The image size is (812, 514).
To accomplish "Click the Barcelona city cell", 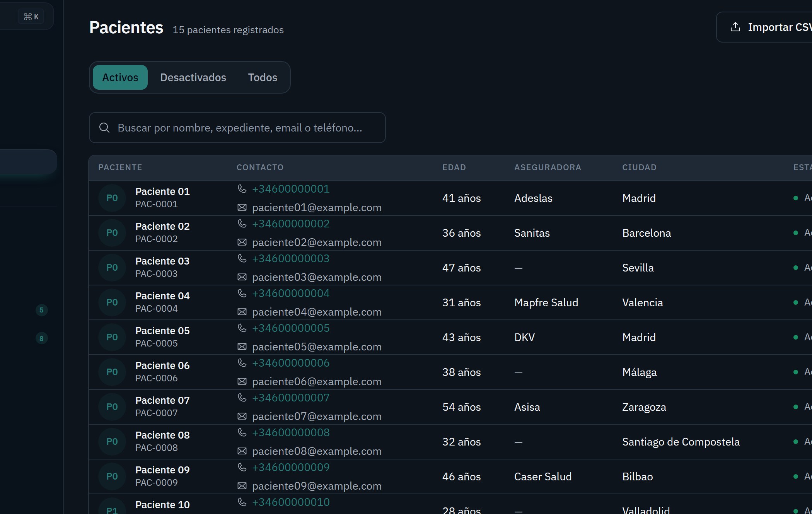I will click(647, 233).
